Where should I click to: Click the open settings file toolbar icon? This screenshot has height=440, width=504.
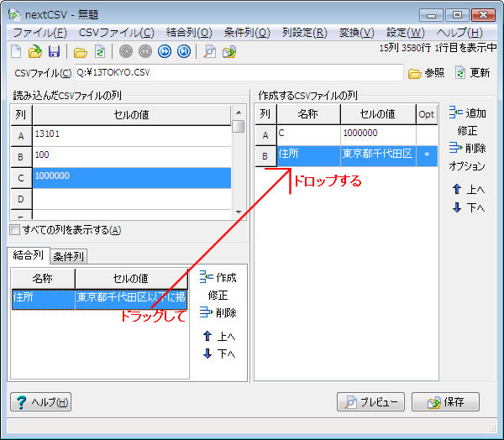coord(34,52)
